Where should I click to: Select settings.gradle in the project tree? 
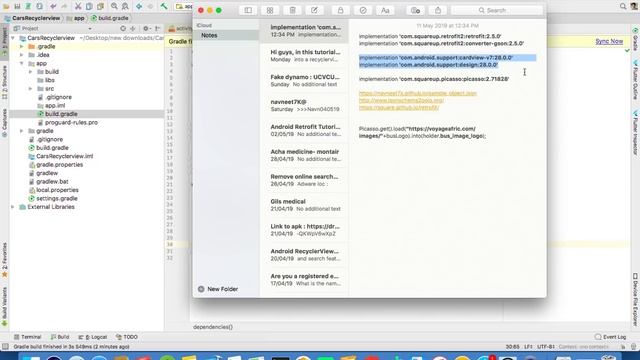56,198
